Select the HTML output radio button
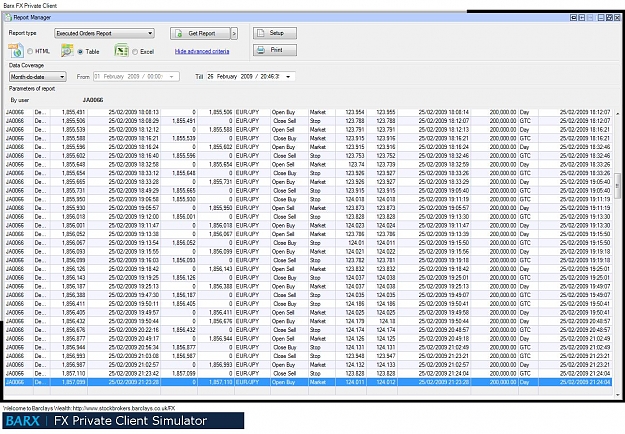This screenshot has height=434, width=625. click(x=30, y=51)
